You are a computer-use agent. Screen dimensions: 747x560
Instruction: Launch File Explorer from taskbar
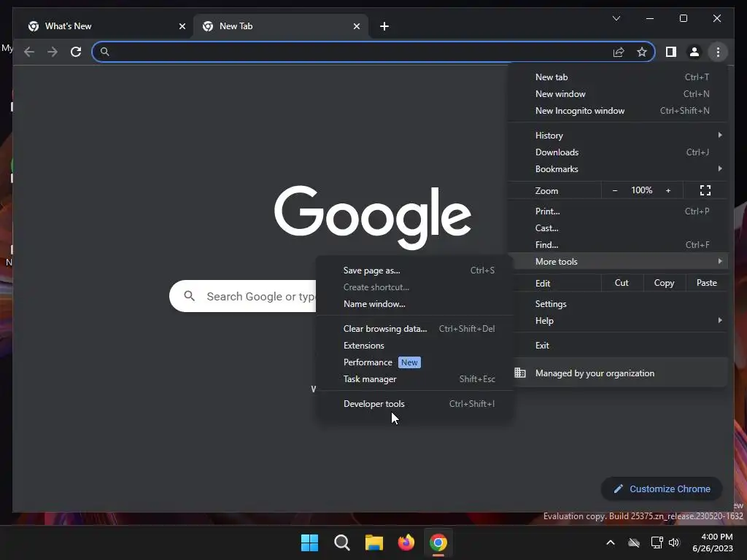(x=374, y=542)
